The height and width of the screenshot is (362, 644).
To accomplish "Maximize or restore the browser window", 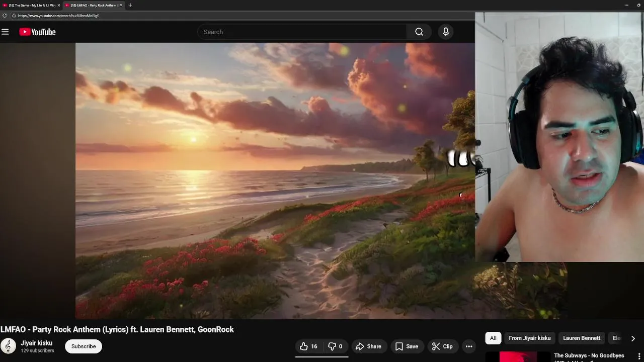I will (x=638, y=5).
